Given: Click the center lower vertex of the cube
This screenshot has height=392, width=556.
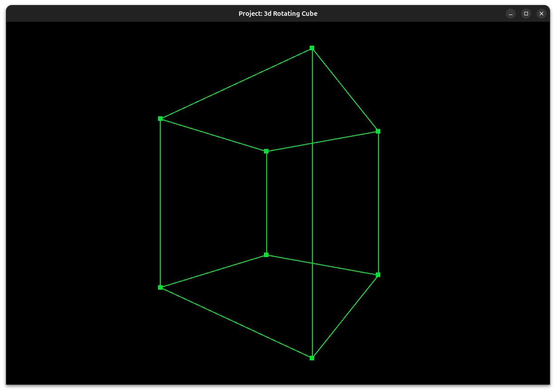Looking at the screenshot, I should pyautogui.click(x=266, y=254).
